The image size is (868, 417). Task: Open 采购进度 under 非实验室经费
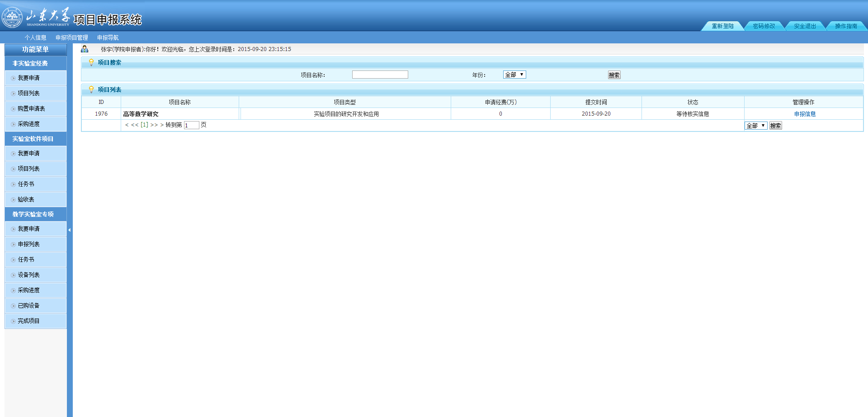coord(36,124)
